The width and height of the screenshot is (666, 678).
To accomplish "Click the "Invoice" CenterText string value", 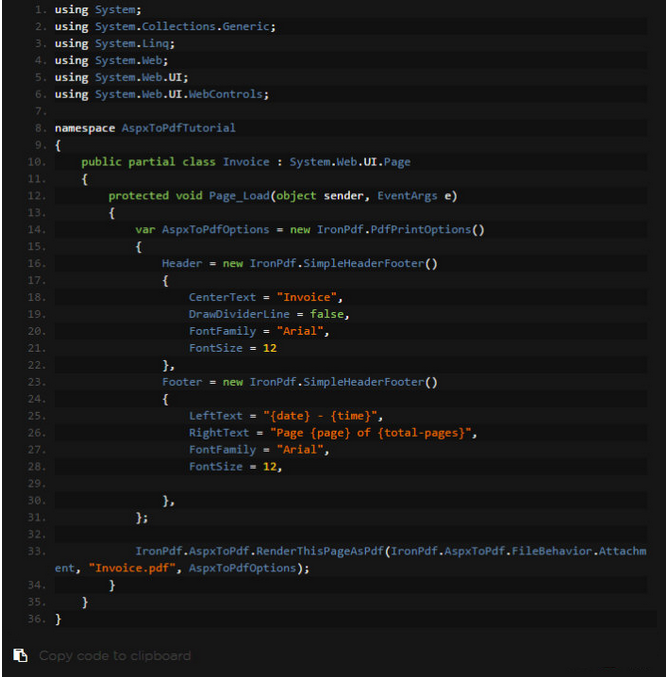I will coord(310,297).
